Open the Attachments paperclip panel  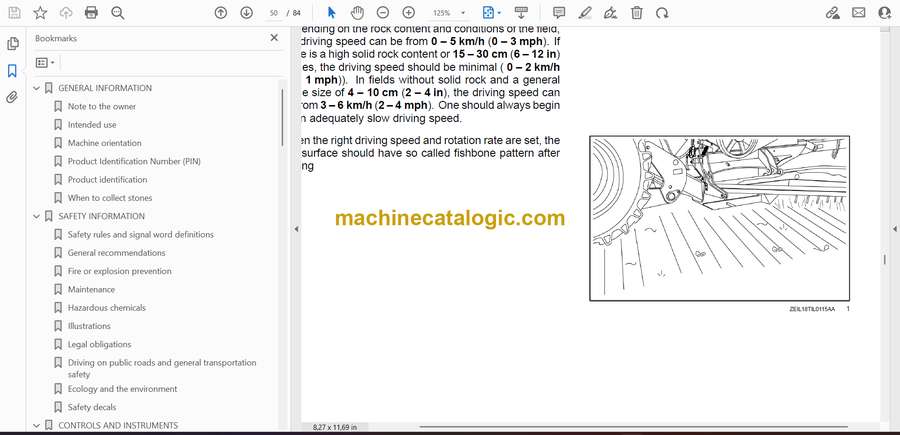[12, 97]
